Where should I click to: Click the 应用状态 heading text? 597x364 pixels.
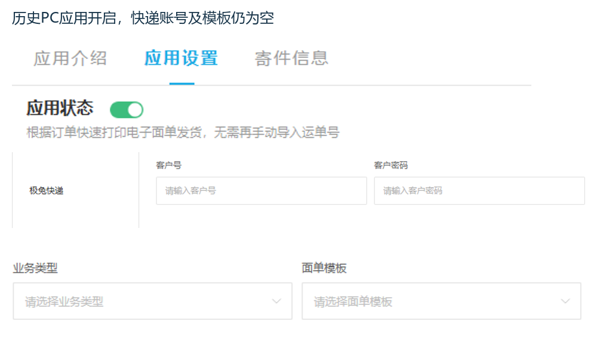pyautogui.click(x=60, y=108)
